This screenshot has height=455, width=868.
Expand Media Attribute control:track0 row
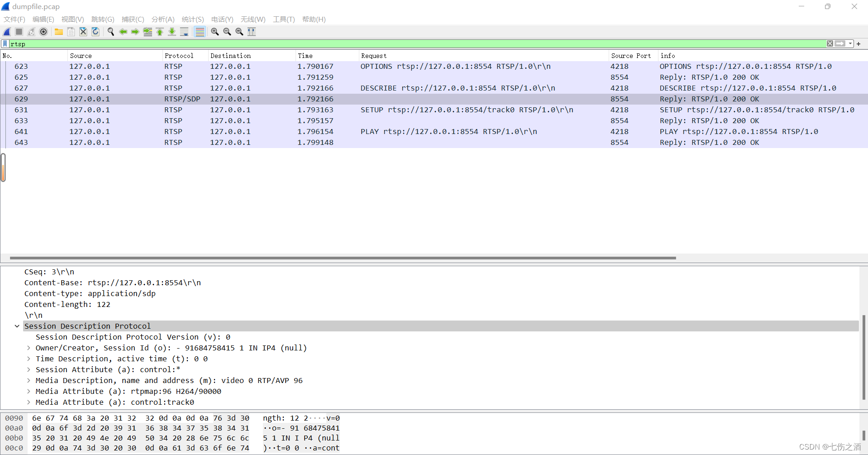29,402
